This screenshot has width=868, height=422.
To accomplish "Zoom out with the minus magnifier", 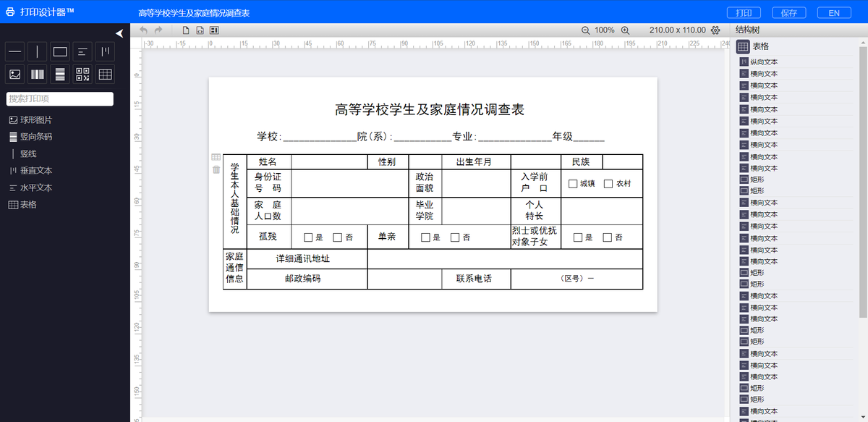I will pos(586,30).
